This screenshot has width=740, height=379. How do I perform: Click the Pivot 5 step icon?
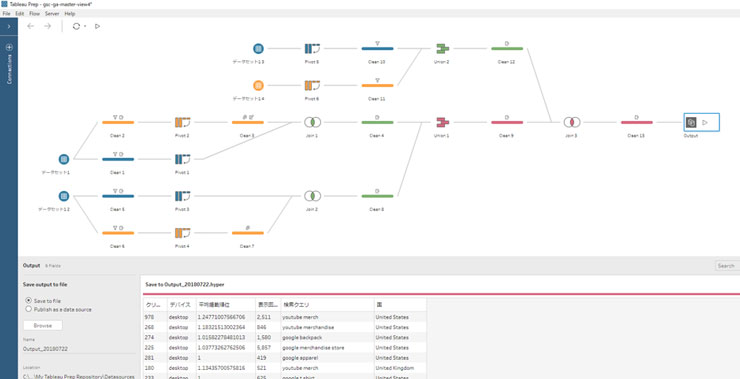[x=312, y=48]
